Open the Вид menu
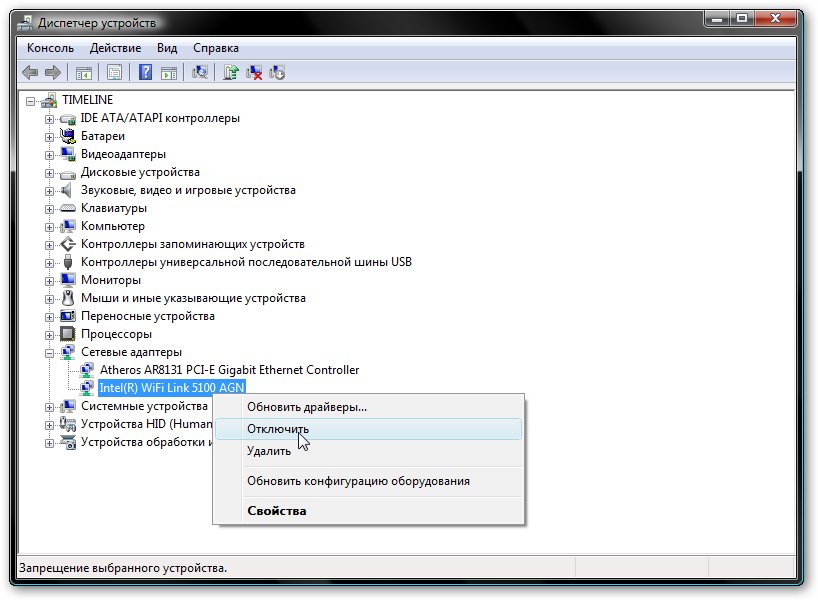This screenshot has height=600, width=818. click(x=167, y=48)
